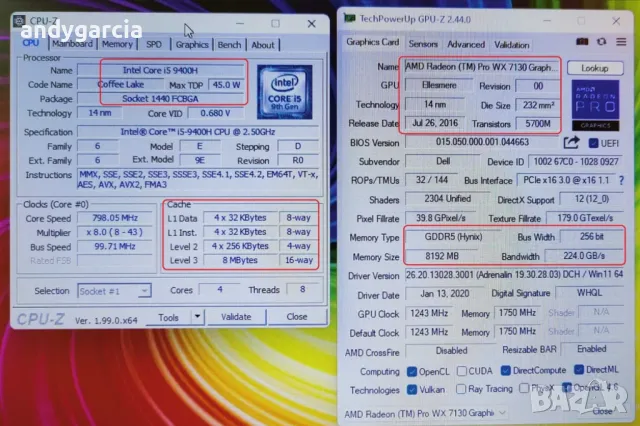Click the Max TDP 45.0 W value
Image resolution: width=640 pixels, height=426 pixels.
[227, 85]
